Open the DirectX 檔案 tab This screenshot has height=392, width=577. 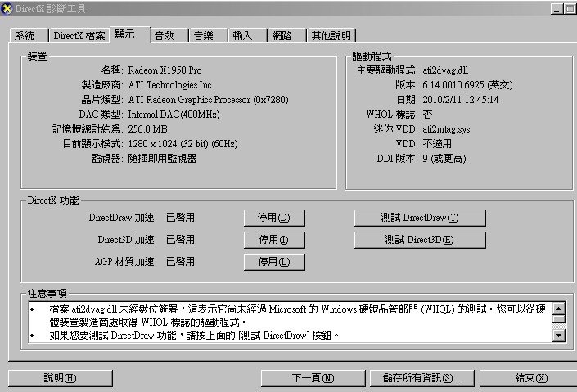(79, 36)
